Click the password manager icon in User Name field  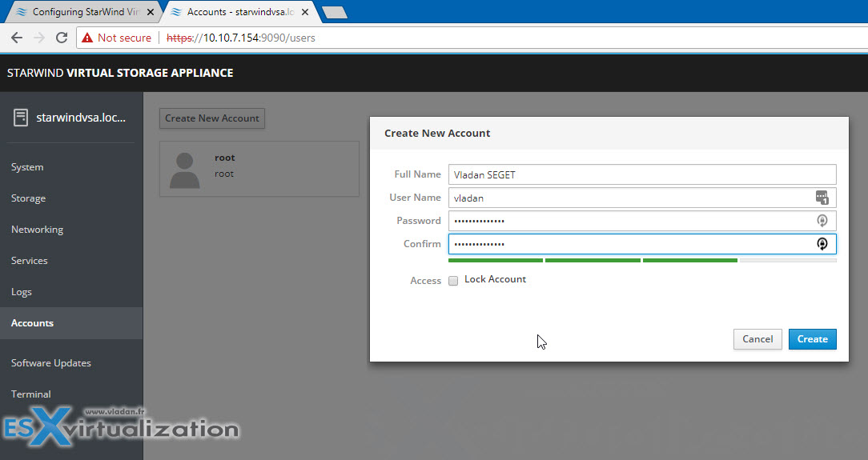[x=822, y=198]
